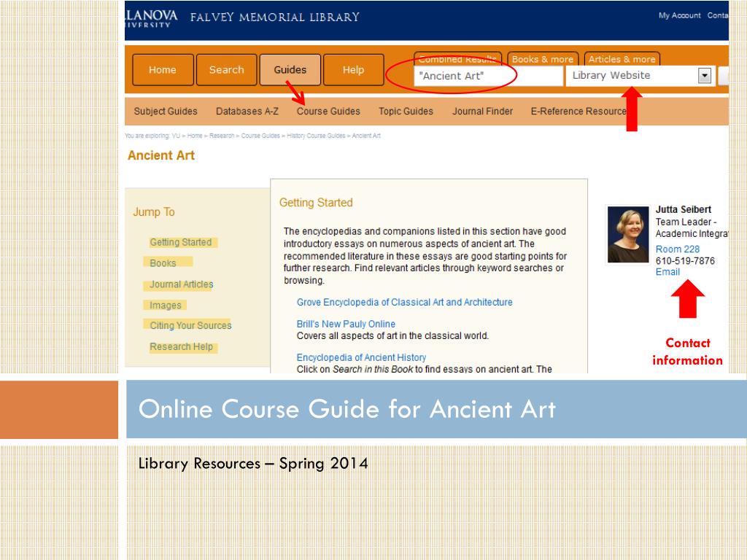Open Brill's New Pauly Online link

pyautogui.click(x=346, y=324)
